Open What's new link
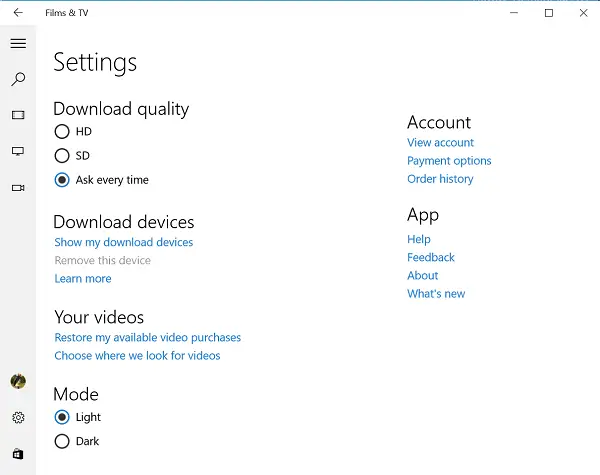This screenshot has height=475, width=600. coord(436,294)
